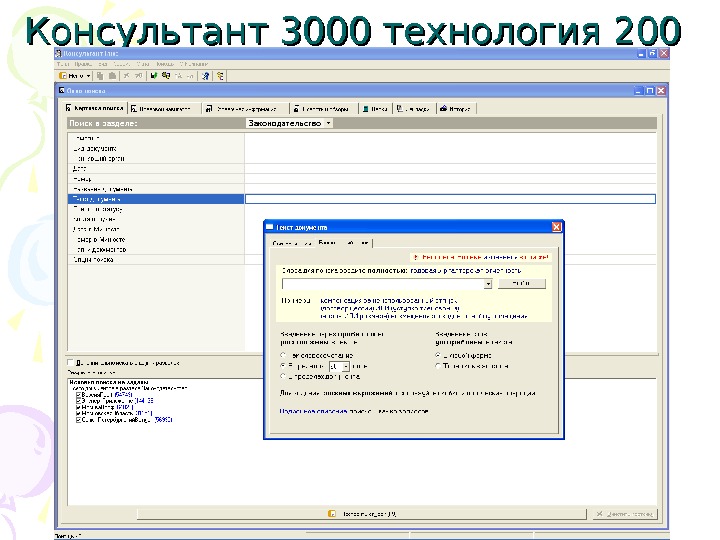Click the binoculars search toolbar icon
This screenshot has height=540, width=720.
[166, 76]
